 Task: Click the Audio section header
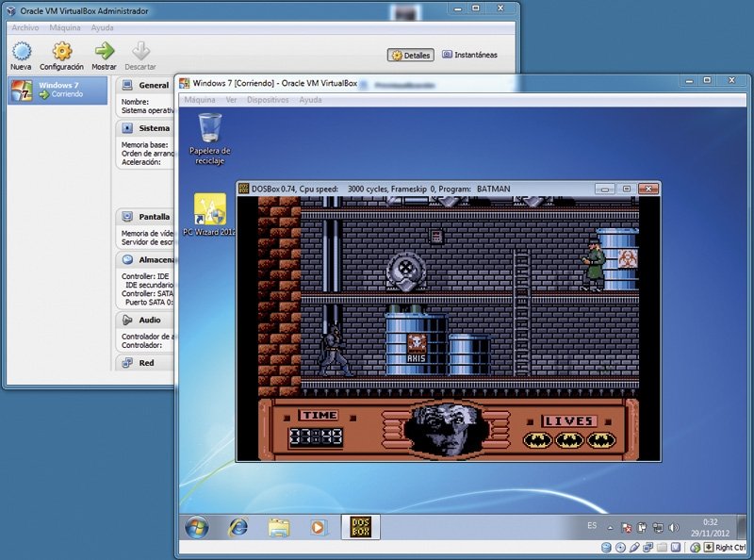[x=145, y=320]
